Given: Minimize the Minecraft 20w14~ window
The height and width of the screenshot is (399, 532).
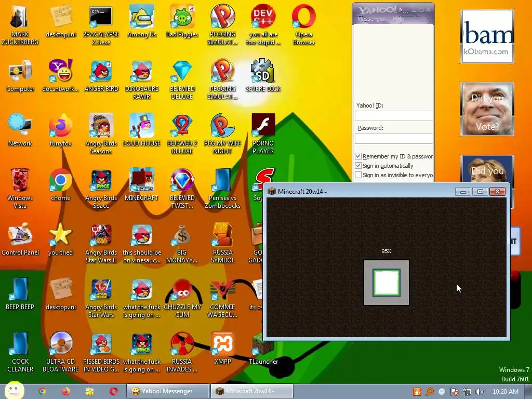Looking at the screenshot, I should pyautogui.click(x=463, y=192).
